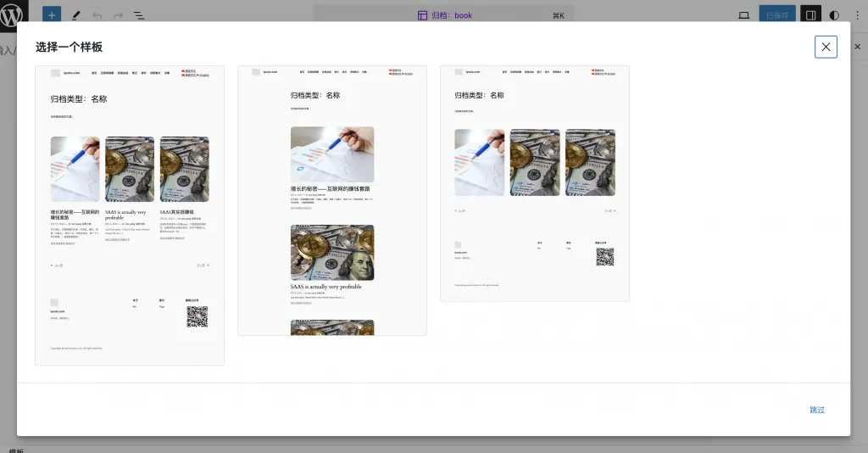Close the 选择一个样板 dialog

tap(826, 47)
